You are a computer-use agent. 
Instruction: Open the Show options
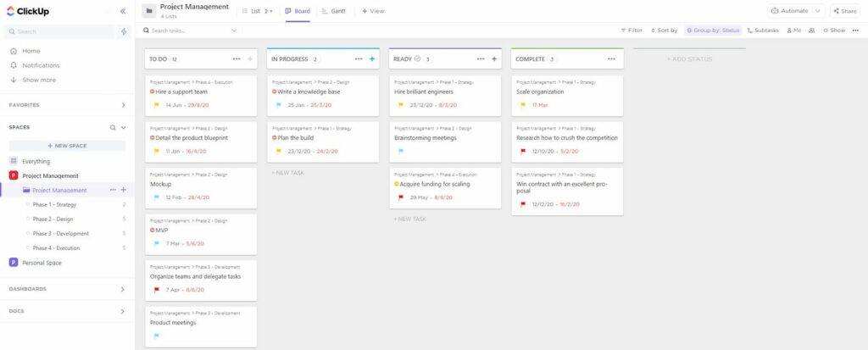[x=834, y=31]
